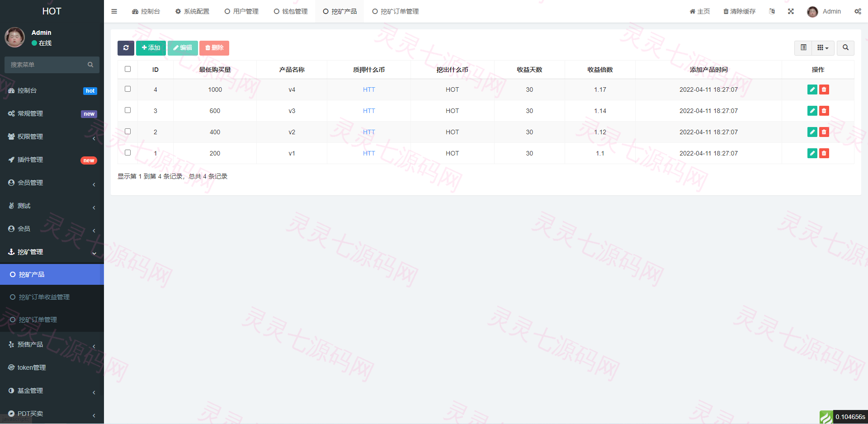Toggle the sidebar hamburger menu icon
Image resolution: width=868 pixels, height=424 pixels.
(114, 11)
